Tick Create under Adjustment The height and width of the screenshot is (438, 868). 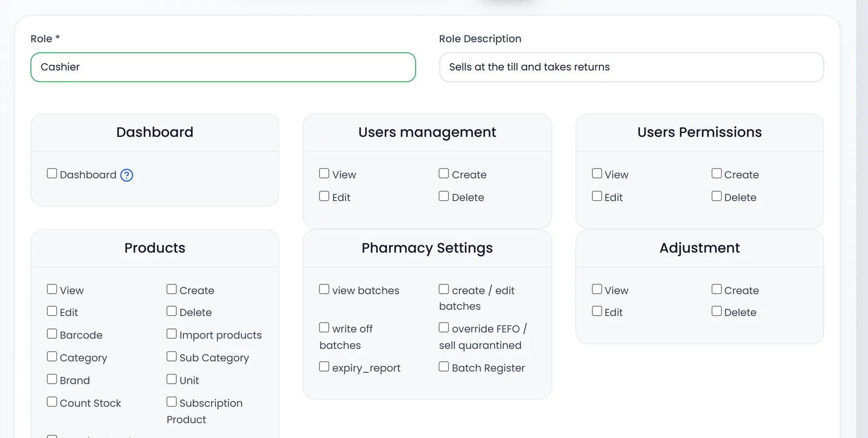(717, 289)
